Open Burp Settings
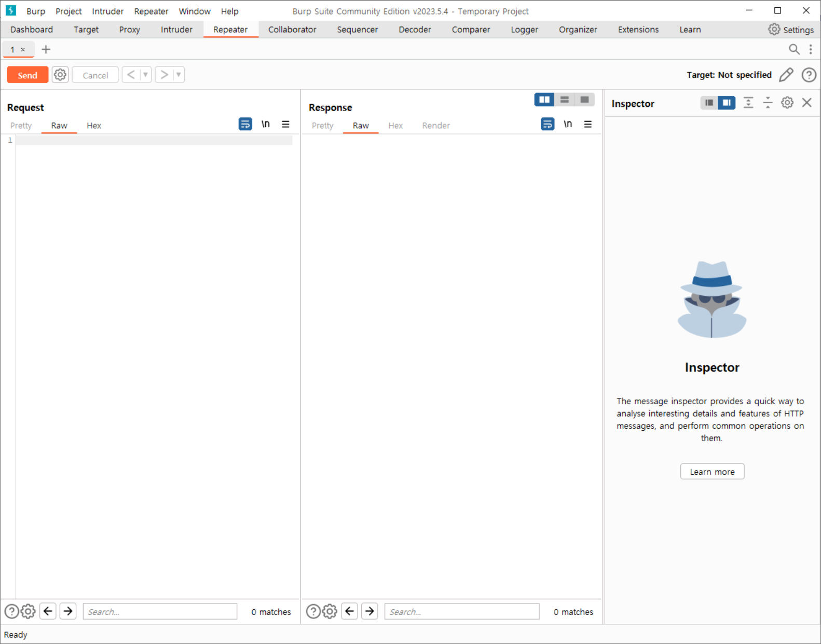This screenshot has height=644, width=821. point(791,30)
